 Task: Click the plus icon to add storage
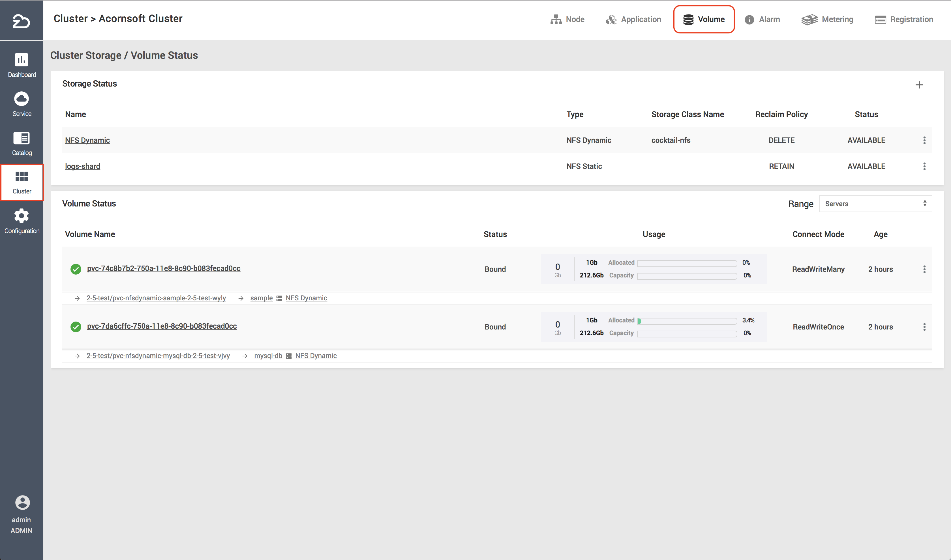[919, 85]
